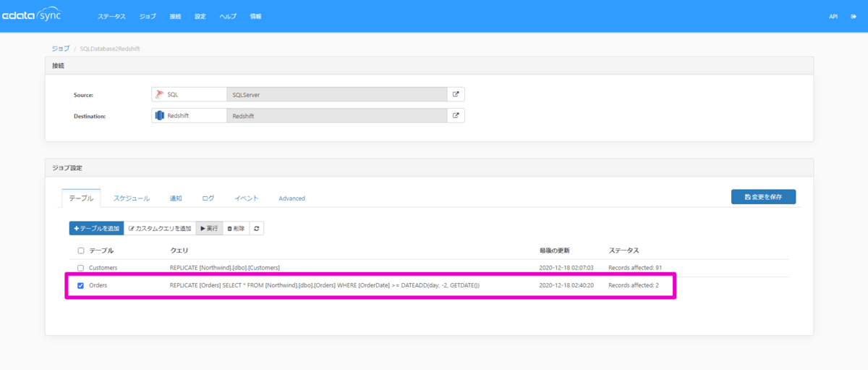
Task: Run the job with 実行 button
Action: pos(209,228)
